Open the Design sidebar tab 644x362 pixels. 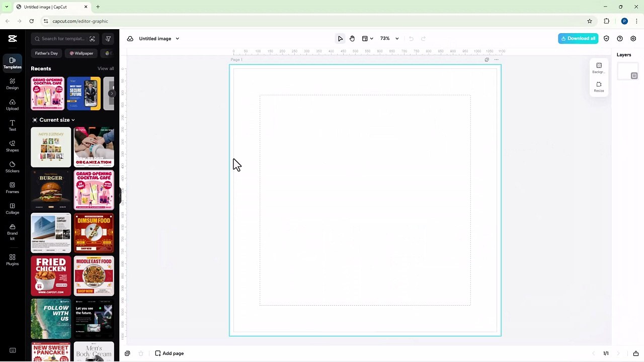(12, 84)
